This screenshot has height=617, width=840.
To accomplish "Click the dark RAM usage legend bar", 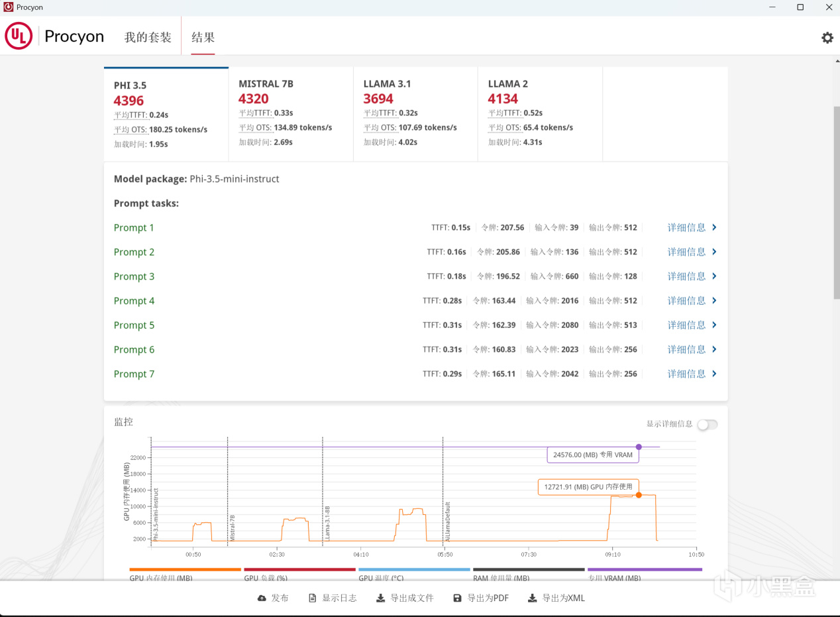I will point(529,569).
